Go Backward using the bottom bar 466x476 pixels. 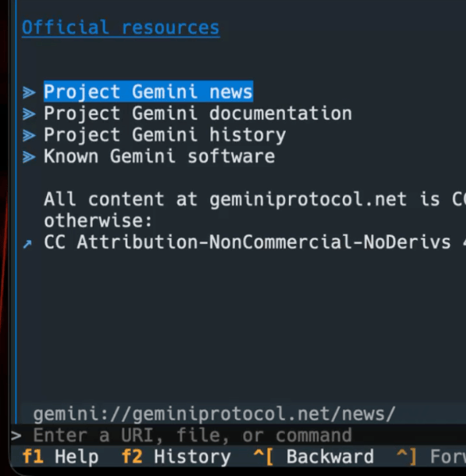point(330,457)
